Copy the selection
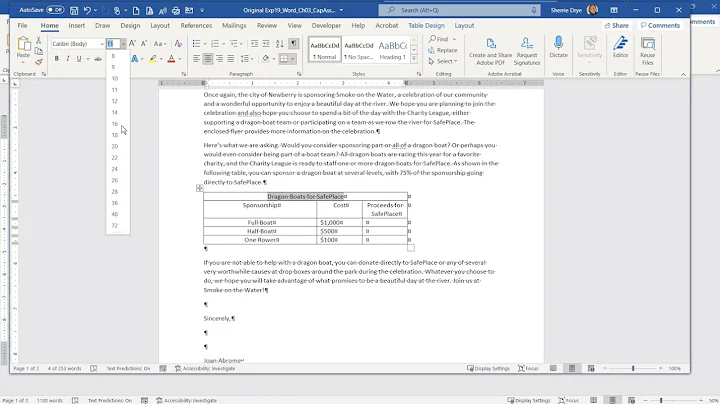720x404 pixels. click(39, 51)
